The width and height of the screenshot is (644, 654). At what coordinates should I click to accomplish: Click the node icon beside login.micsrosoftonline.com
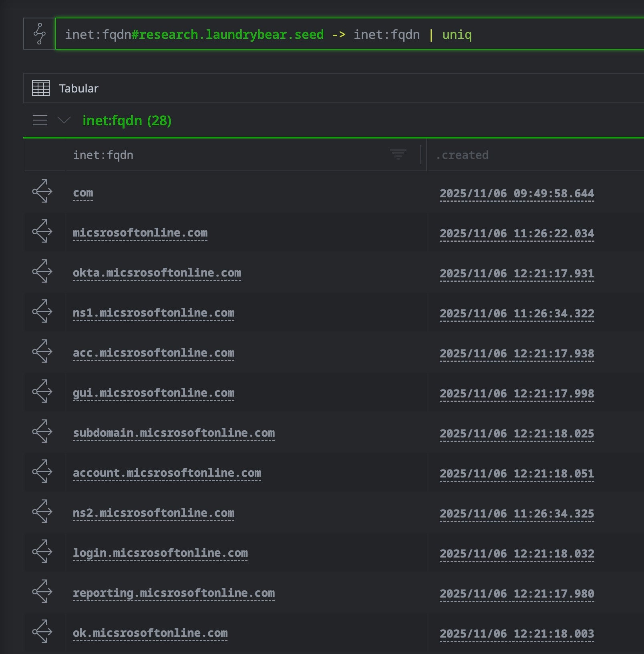(x=42, y=552)
